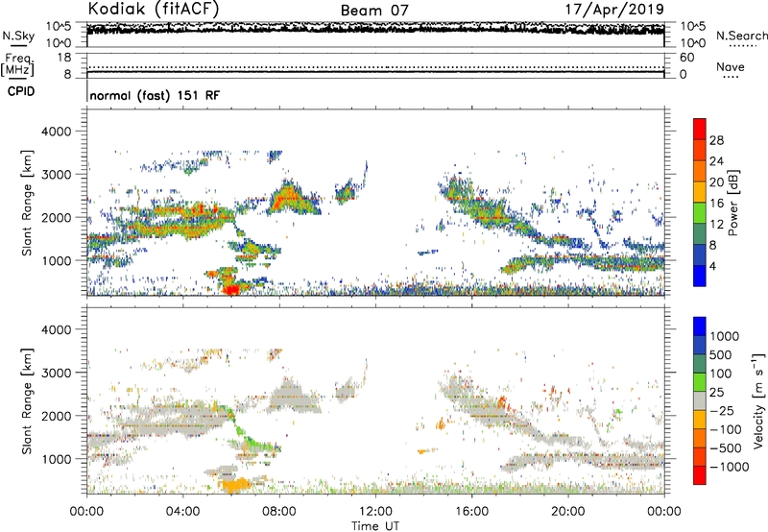This screenshot has height=532, width=768.
Task: Click the 'Kodiak (fitACF)' title text
Action: point(154,9)
